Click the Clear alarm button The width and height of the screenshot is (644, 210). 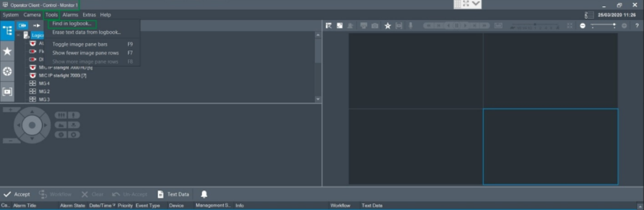[92, 194]
